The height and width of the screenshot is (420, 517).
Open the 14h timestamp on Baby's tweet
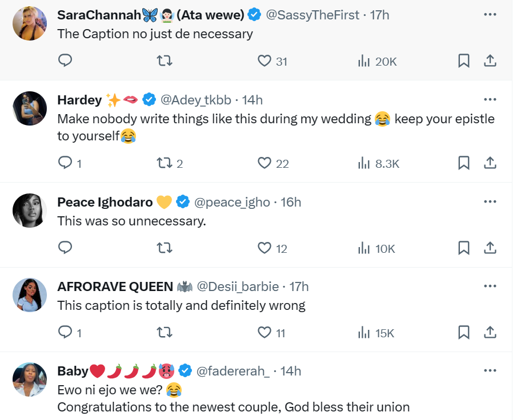click(290, 371)
